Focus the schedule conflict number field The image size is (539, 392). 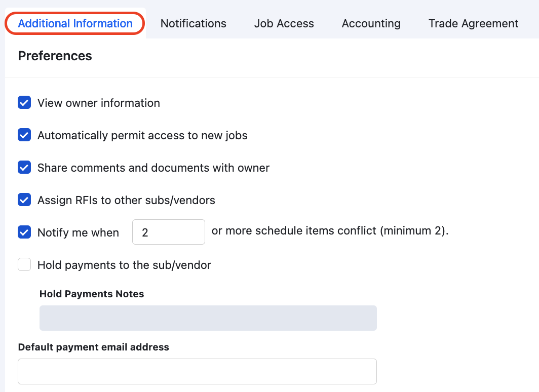(x=168, y=232)
